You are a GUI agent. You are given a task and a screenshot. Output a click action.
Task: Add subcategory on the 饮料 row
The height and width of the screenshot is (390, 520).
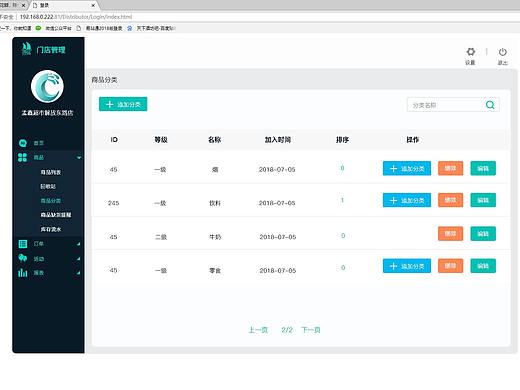(407, 200)
